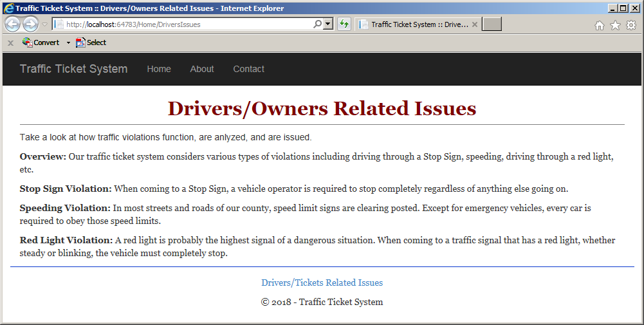Open the Tools gear icon
644x325 pixels.
631,26
